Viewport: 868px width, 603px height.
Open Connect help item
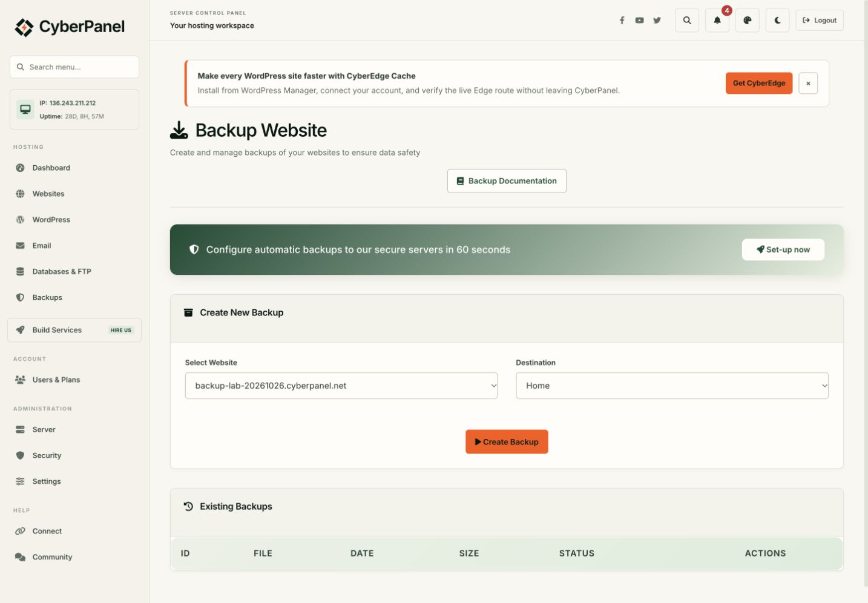coord(74,531)
